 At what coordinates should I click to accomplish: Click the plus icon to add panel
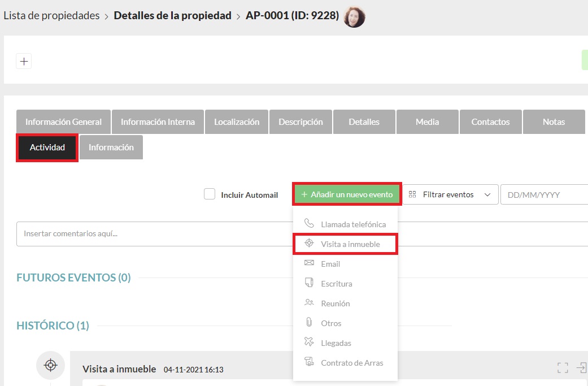click(24, 61)
